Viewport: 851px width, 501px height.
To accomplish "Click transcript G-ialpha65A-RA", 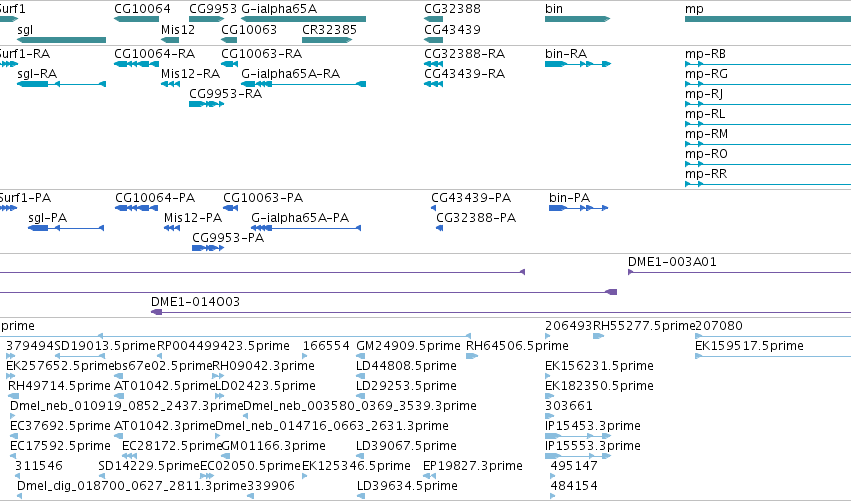I will [x=303, y=84].
